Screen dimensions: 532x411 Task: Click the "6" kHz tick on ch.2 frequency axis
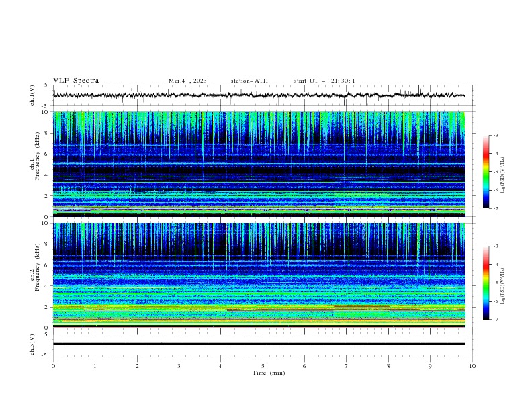pyautogui.click(x=46, y=265)
